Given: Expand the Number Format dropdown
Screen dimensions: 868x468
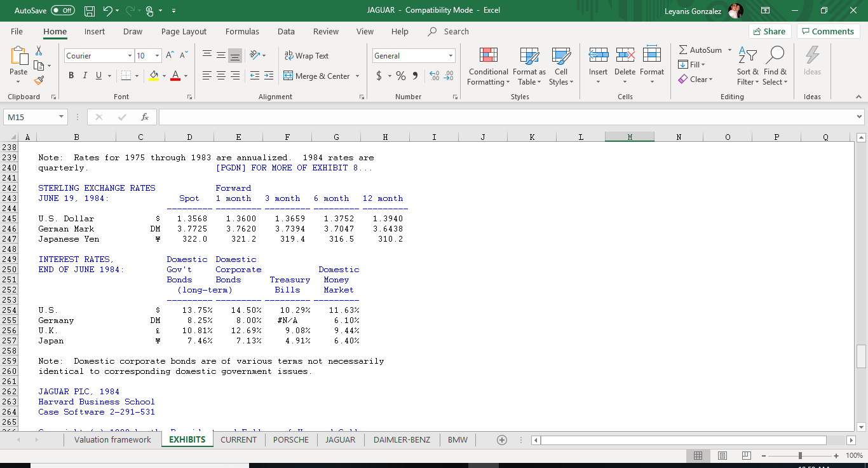Looking at the screenshot, I should [x=452, y=56].
